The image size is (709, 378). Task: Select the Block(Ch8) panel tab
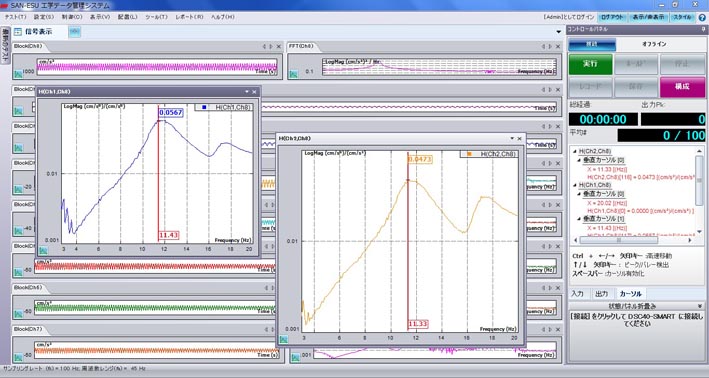click(28, 46)
